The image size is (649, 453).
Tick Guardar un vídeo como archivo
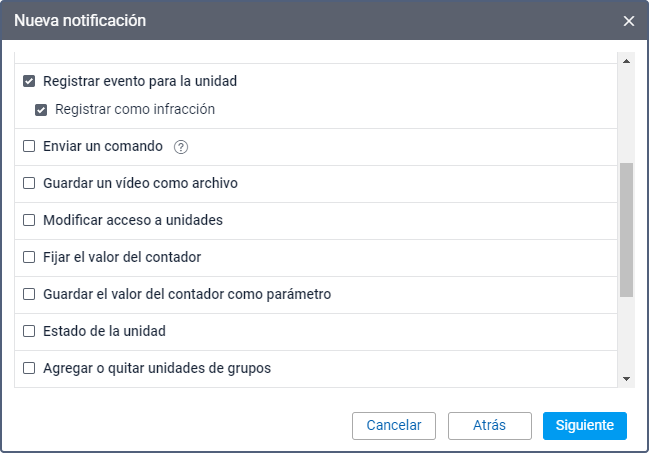pyautogui.click(x=29, y=183)
